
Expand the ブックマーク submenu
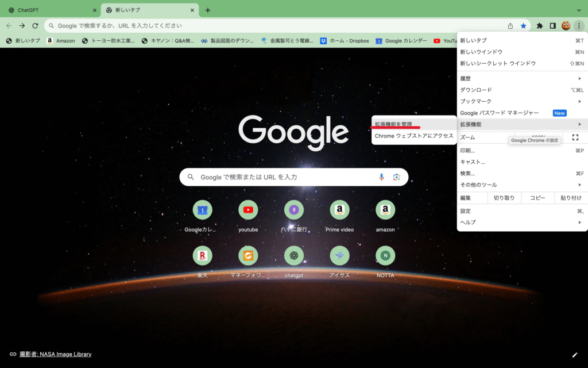click(522, 101)
